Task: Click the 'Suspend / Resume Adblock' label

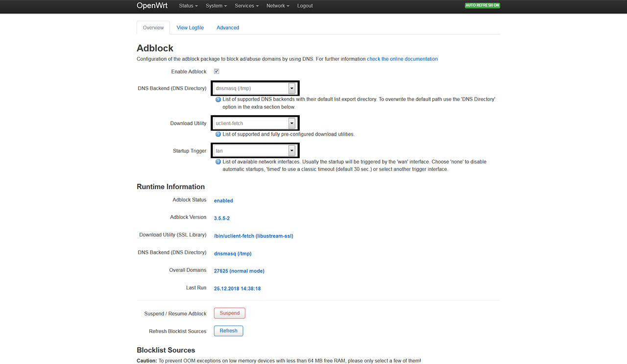Action: point(175,314)
